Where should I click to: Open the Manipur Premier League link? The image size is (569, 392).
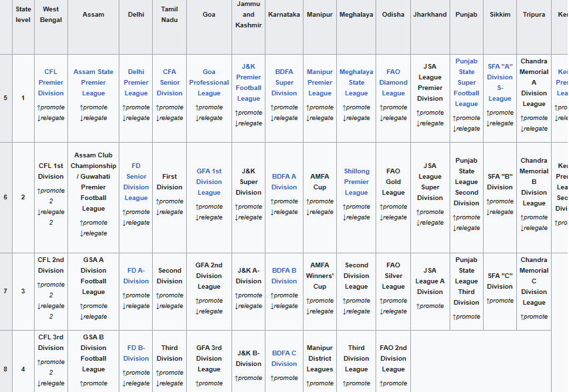coord(320,82)
